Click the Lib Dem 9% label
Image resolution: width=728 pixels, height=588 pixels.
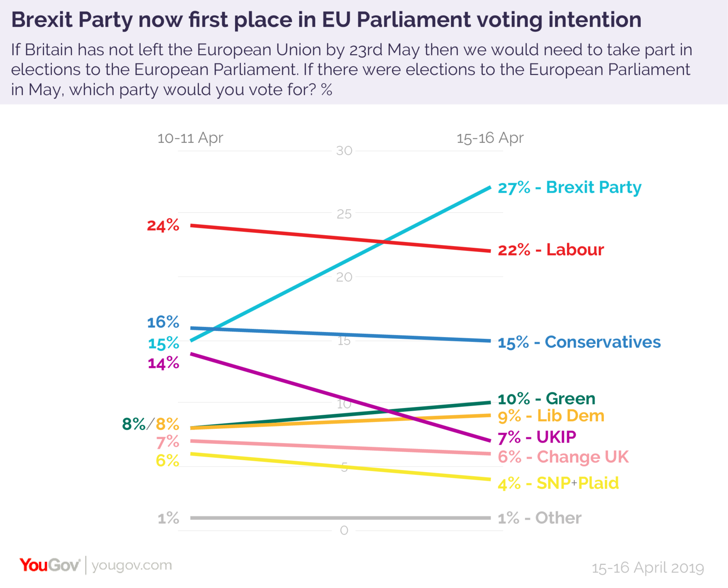(x=551, y=416)
